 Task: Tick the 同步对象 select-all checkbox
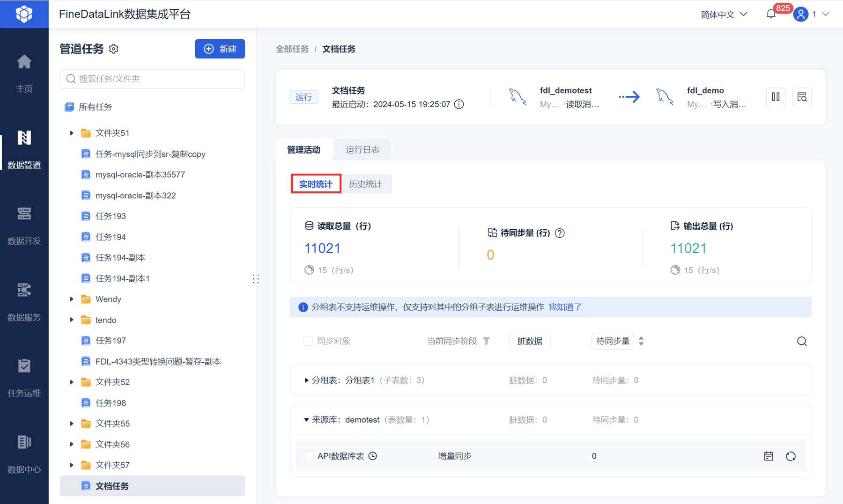(x=308, y=341)
